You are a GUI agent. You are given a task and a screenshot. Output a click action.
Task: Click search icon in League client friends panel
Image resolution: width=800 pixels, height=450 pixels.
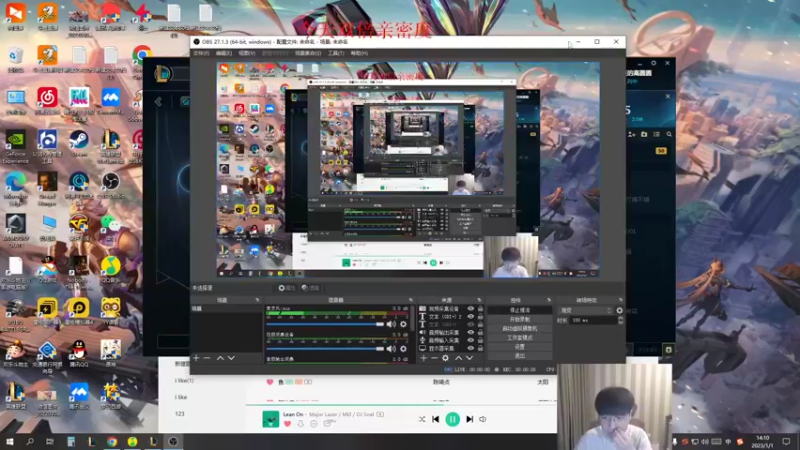(x=669, y=134)
